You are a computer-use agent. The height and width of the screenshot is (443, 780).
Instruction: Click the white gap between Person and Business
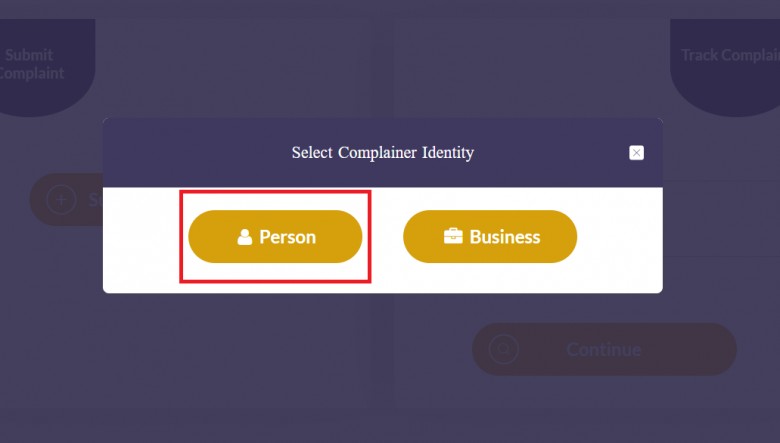pos(383,237)
